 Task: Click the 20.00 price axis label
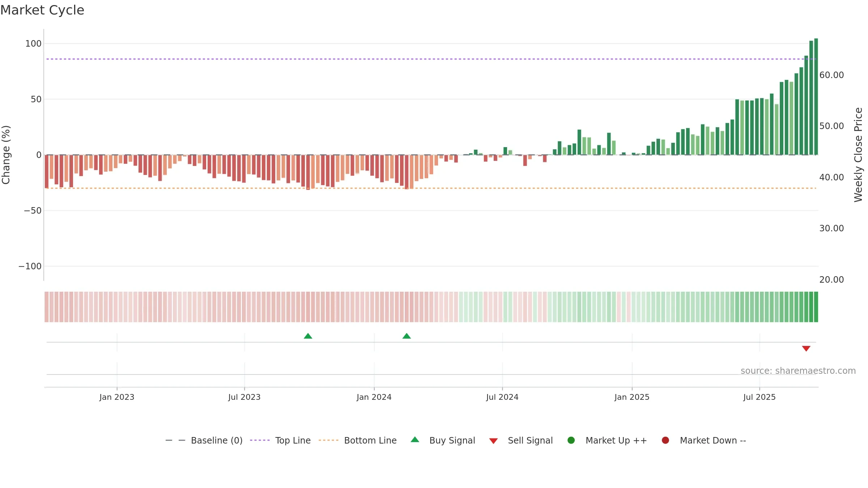click(831, 280)
